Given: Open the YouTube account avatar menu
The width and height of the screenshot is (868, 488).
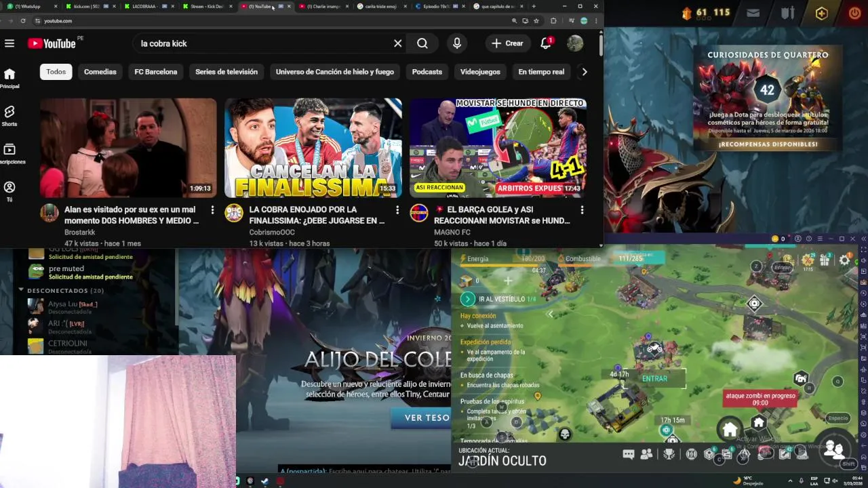Looking at the screenshot, I should (575, 43).
